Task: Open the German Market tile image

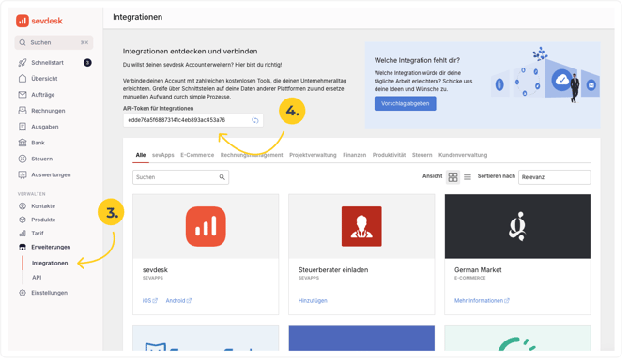Action: click(517, 226)
